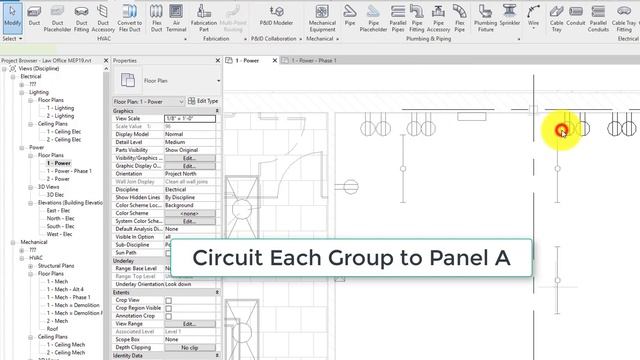Select the Mechanical Equipment tool
This screenshot has height=360, width=640.
pos(322,18)
